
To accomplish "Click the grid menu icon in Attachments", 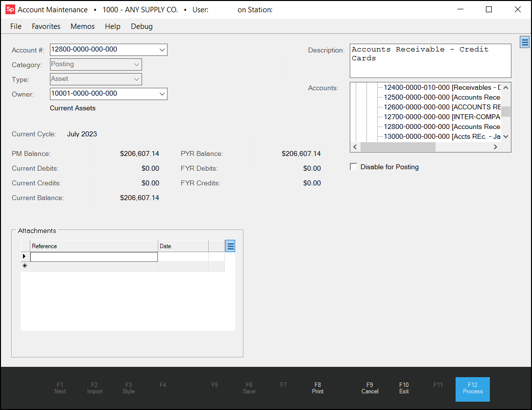I will click(x=230, y=246).
